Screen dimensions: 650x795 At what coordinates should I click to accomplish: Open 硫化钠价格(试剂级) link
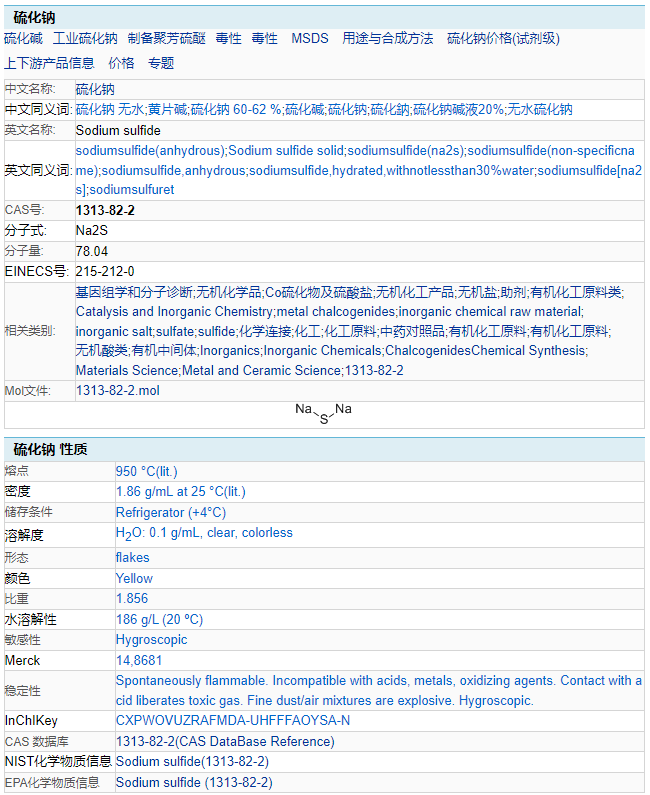click(503, 39)
